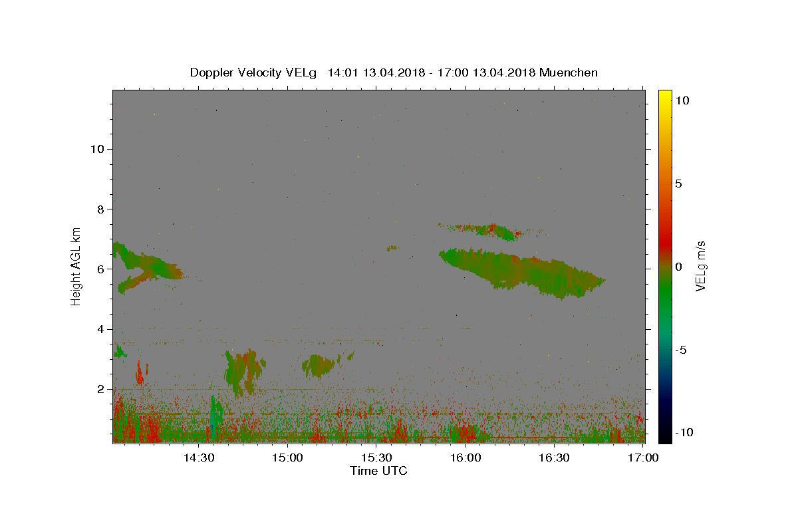Click the height tick label 10

pos(96,149)
